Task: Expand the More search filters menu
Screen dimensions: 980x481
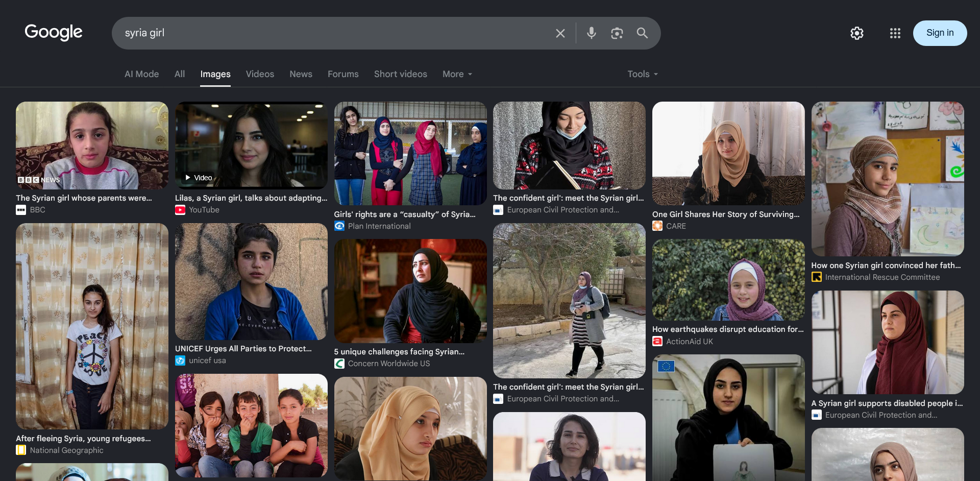Action: pyautogui.click(x=457, y=74)
